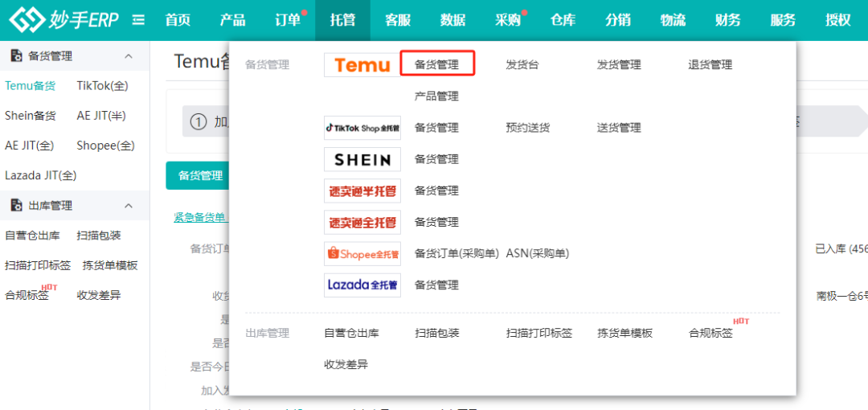The height and width of the screenshot is (410, 868).
Task: Click the 速卖通全托管 logo
Action: (362, 223)
